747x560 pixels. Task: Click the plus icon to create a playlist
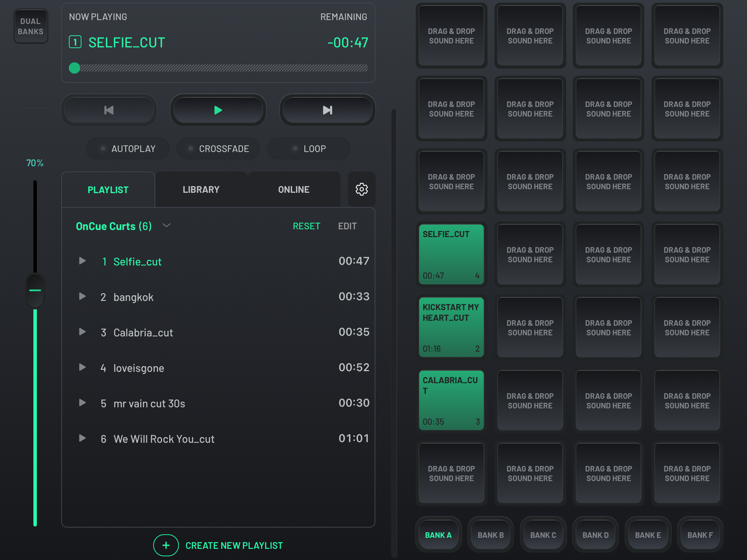coord(166,545)
